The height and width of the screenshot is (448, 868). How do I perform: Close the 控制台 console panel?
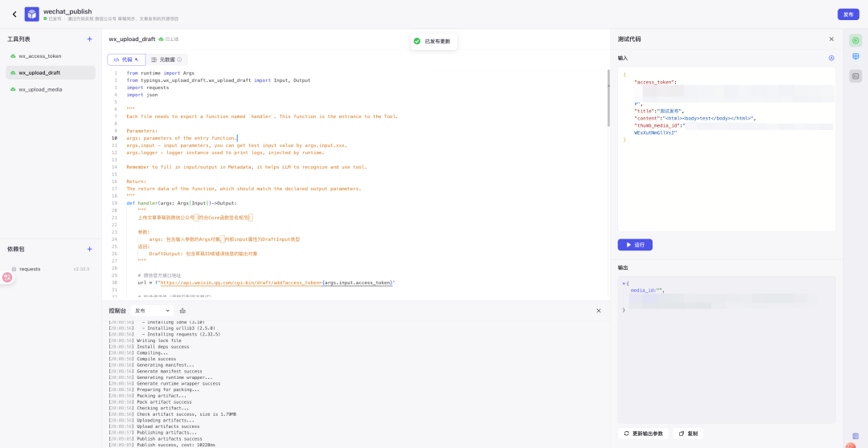point(598,311)
